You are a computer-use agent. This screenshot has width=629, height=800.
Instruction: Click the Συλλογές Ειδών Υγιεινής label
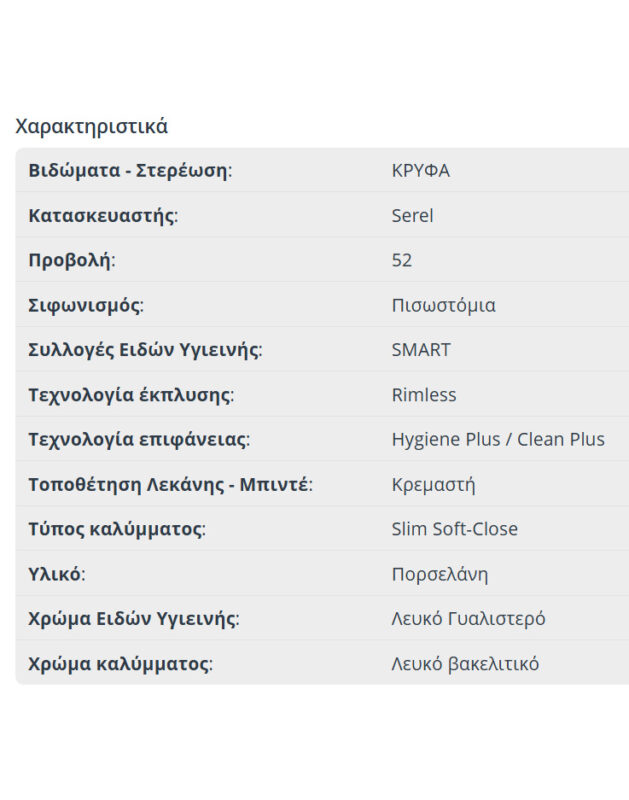point(146,350)
